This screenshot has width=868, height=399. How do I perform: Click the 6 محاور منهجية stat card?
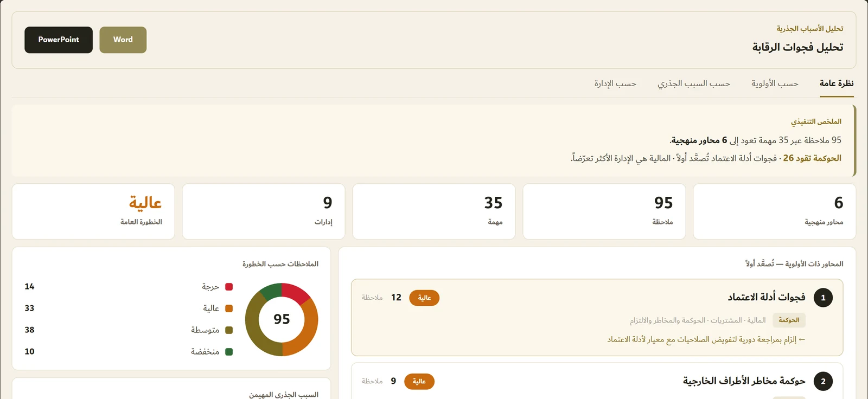[x=774, y=211]
